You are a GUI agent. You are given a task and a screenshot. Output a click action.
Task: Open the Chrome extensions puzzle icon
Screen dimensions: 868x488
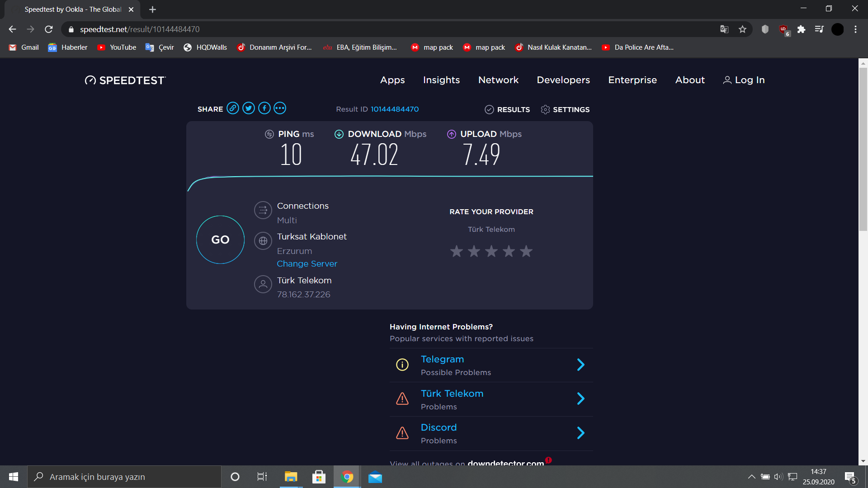[801, 29]
